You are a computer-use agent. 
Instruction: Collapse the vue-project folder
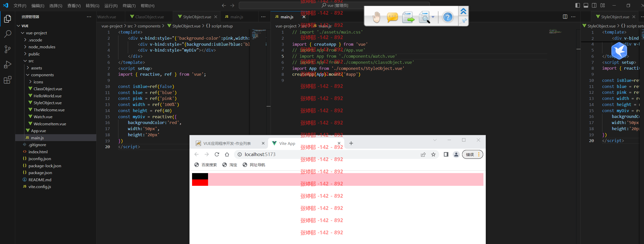click(x=23, y=33)
